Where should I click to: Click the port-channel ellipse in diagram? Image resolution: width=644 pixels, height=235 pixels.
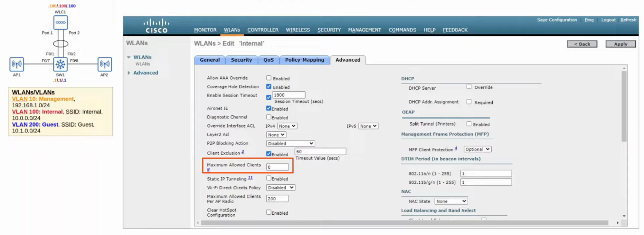(x=61, y=44)
